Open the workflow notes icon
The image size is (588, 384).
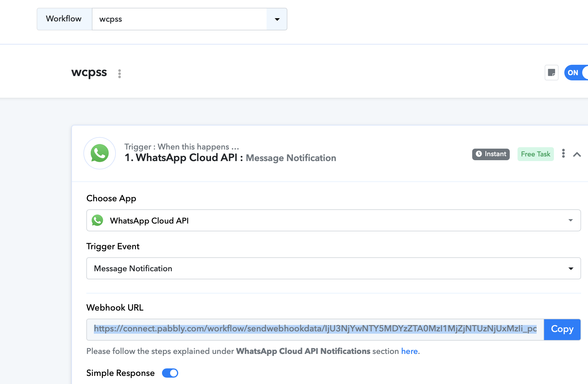[x=552, y=73]
